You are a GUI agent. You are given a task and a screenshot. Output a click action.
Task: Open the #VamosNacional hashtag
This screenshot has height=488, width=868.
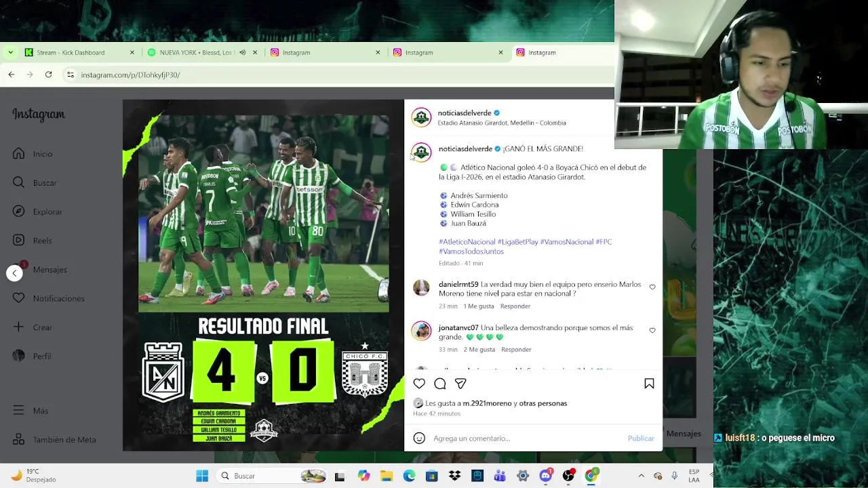(567, 242)
